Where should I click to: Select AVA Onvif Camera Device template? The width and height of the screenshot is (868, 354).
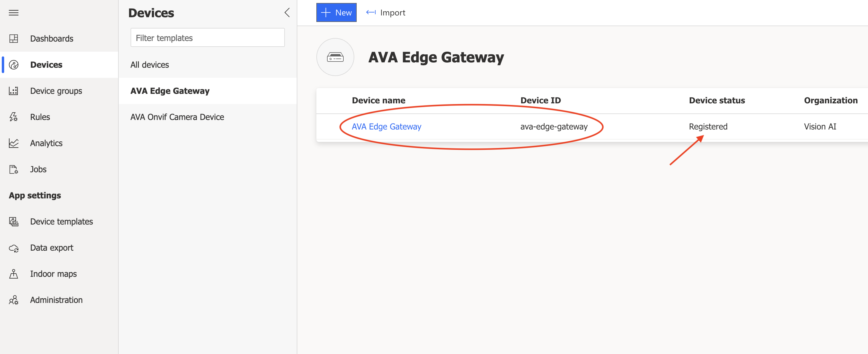pyautogui.click(x=177, y=116)
